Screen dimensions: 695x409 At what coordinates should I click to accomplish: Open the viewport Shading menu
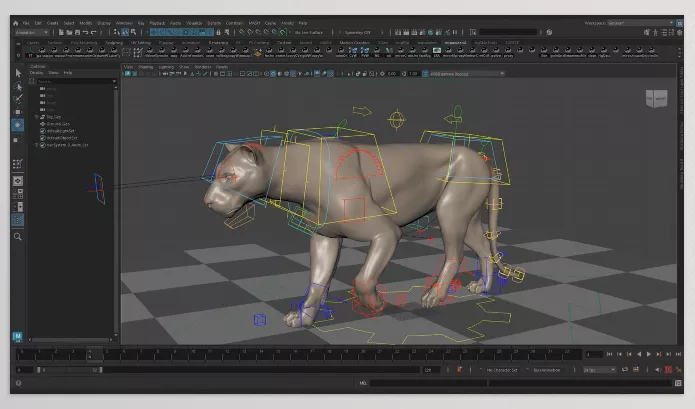[145, 67]
